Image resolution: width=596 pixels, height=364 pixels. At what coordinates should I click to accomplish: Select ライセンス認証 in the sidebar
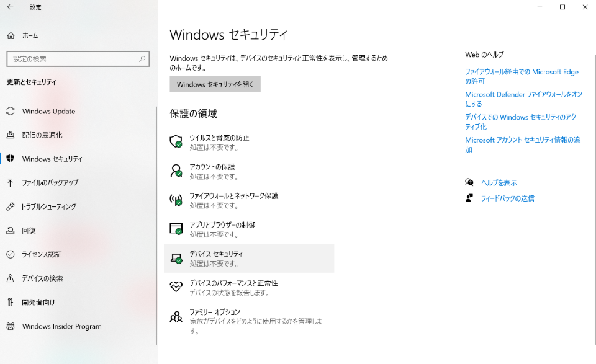42,254
